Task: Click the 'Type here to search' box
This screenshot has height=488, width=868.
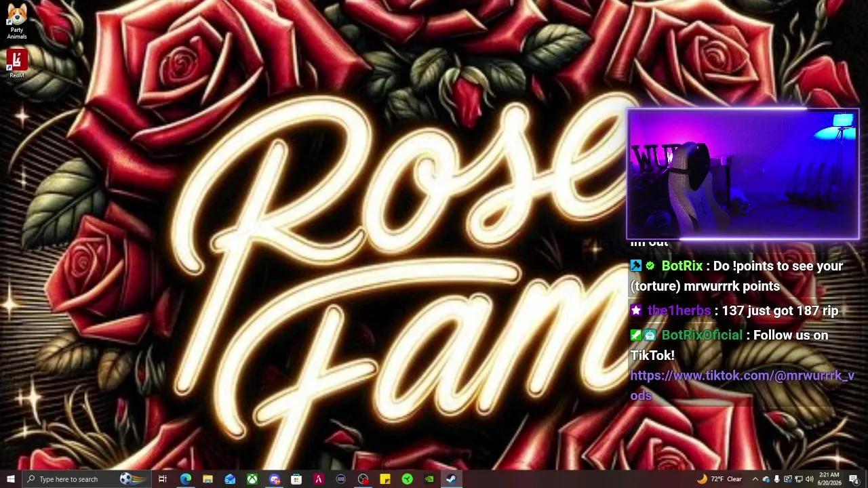Action: pos(87,479)
